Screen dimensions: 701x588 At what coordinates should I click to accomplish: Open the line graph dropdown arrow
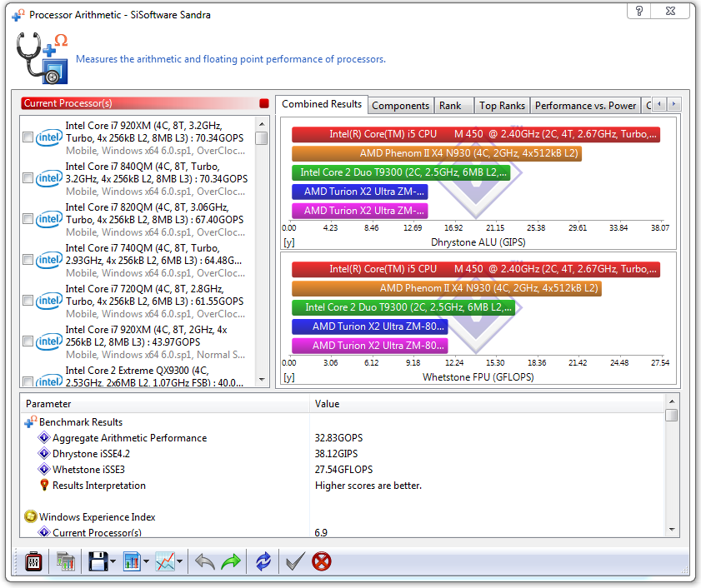point(180,561)
